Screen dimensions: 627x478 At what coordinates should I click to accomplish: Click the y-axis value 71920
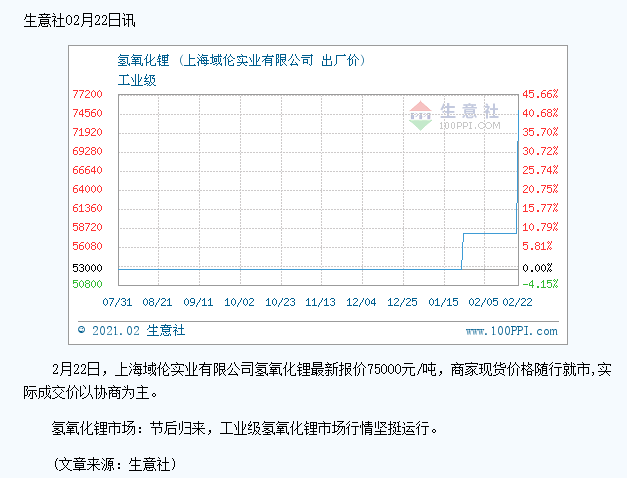coord(87,132)
